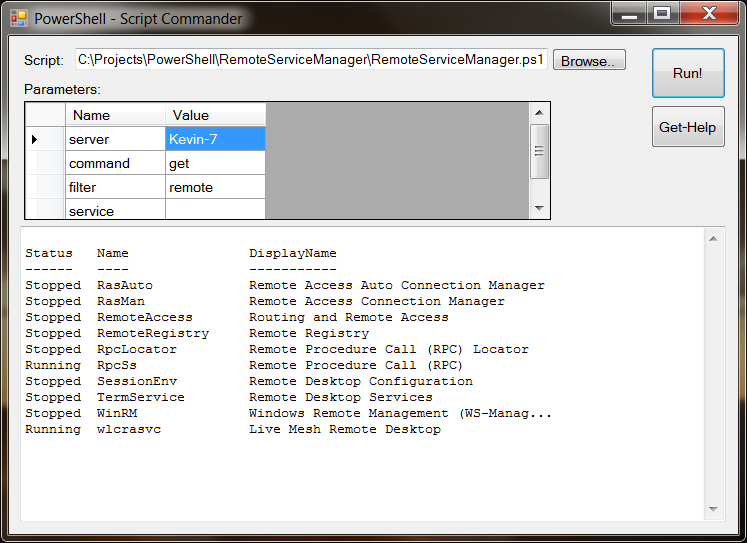Click the WinRM service name
The height and width of the screenshot is (543, 747).
click(x=117, y=413)
